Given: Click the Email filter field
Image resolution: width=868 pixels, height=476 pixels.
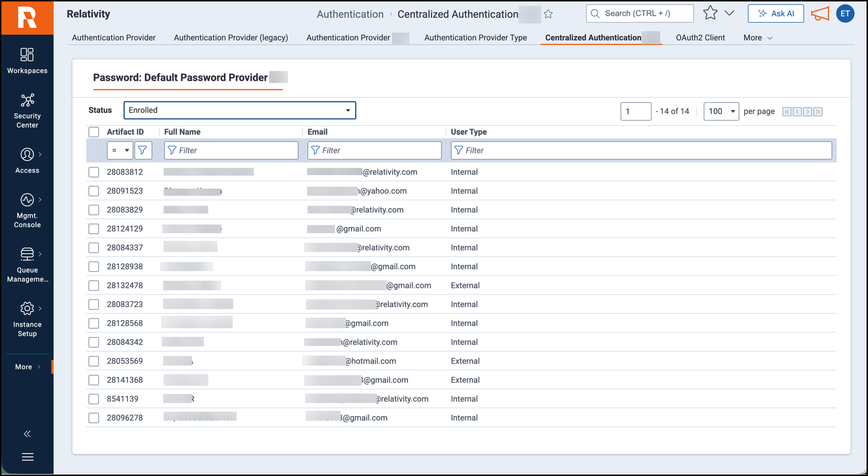Looking at the screenshot, I should pos(374,150).
